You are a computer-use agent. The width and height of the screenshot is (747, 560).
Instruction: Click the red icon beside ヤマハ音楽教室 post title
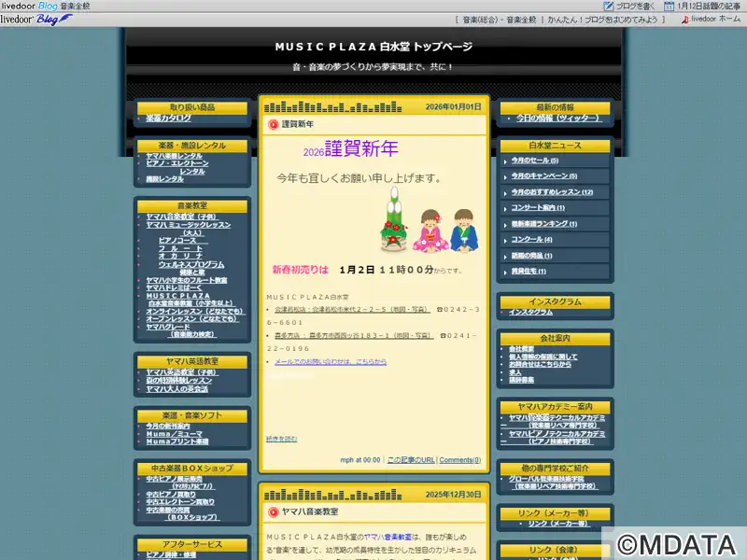[x=273, y=511]
